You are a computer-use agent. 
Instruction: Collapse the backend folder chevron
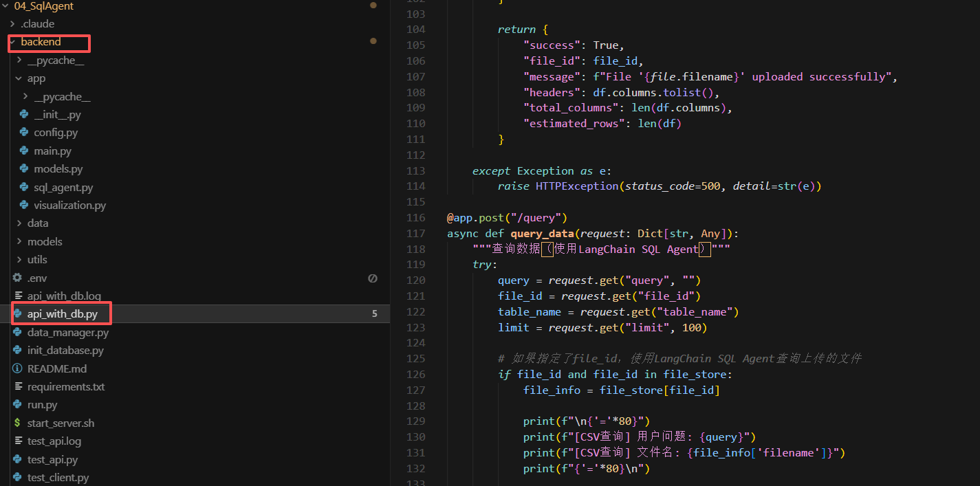tap(13, 43)
